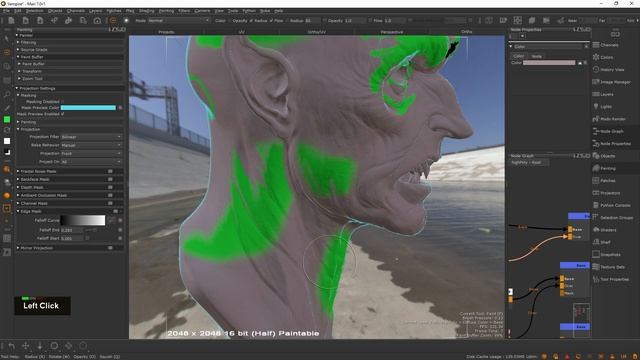Open the Snapshots palette

point(607,254)
